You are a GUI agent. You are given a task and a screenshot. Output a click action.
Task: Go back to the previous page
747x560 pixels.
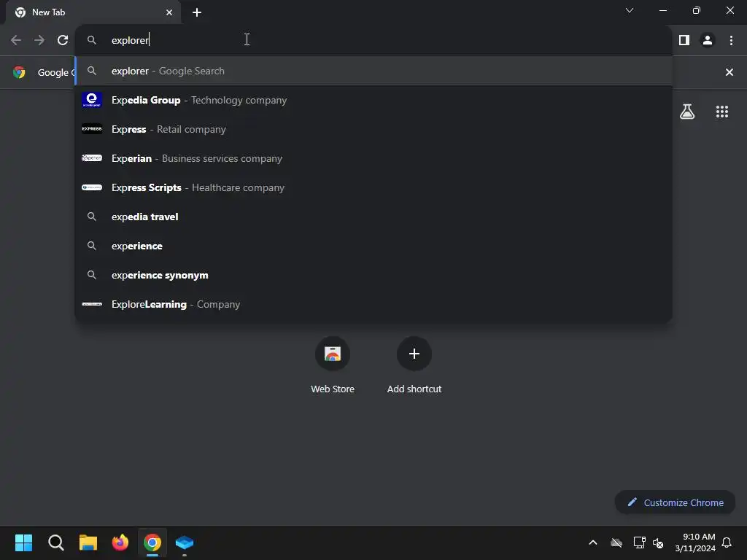click(x=16, y=40)
